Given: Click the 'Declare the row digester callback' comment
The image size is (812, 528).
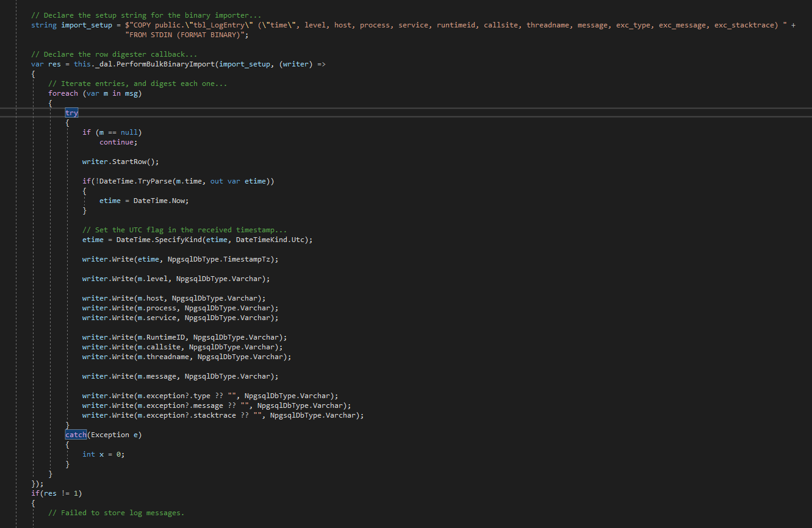Looking at the screenshot, I should tap(114, 54).
